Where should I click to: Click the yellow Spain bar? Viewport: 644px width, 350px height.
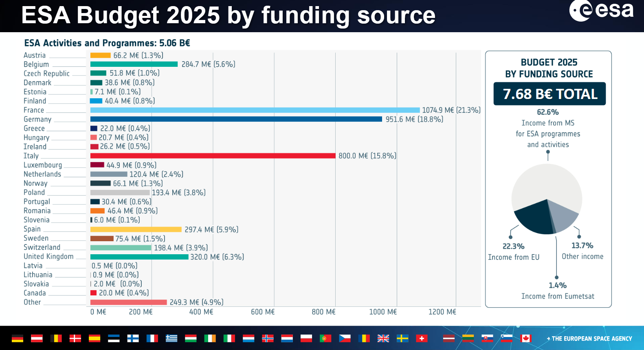point(136,229)
